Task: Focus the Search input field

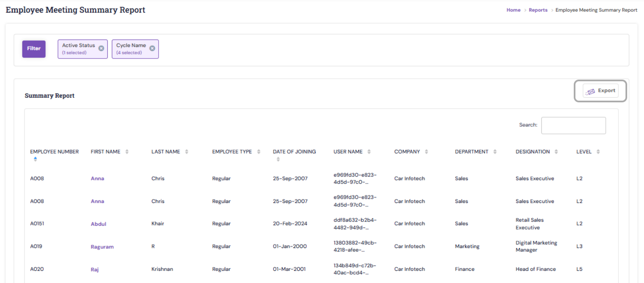Action: 573,125
